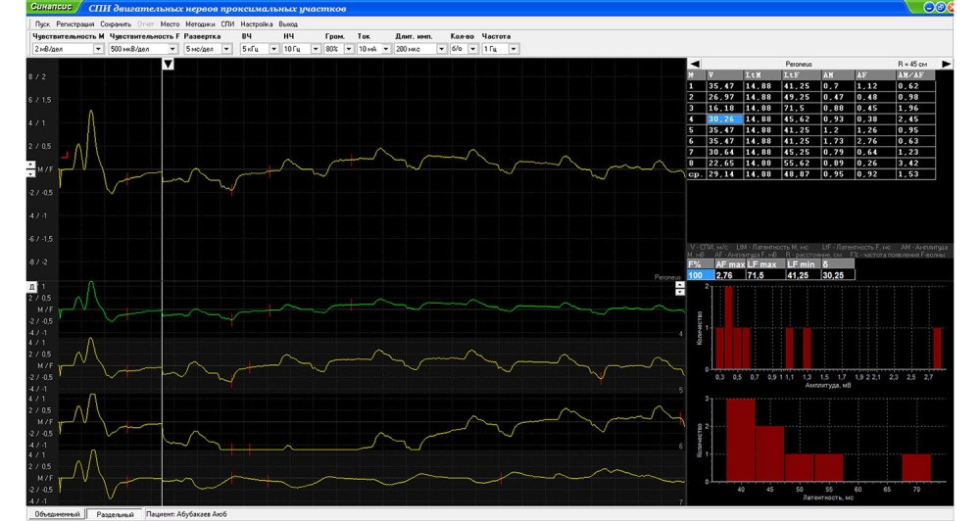Click the Д button beside the trace list
The image size is (980, 521).
30,286
